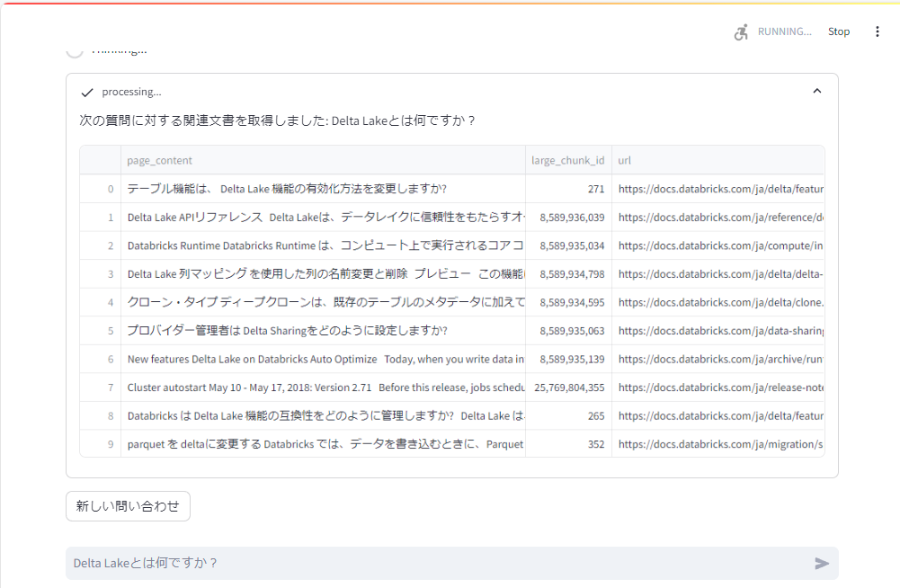Click row index 3 cell
The image size is (900, 588).
click(x=101, y=274)
